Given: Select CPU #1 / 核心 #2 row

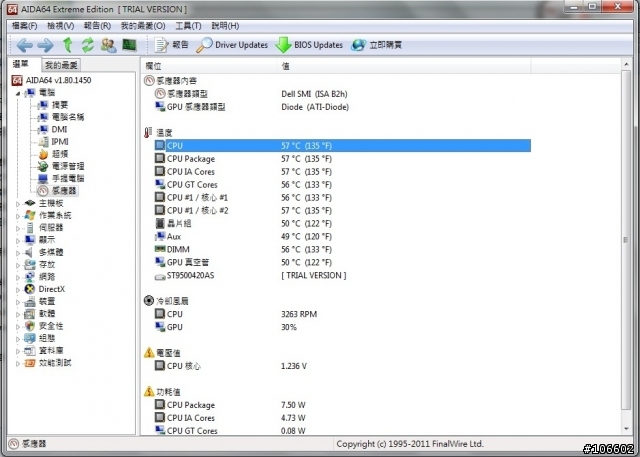Looking at the screenshot, I should [x=343, y=211].
